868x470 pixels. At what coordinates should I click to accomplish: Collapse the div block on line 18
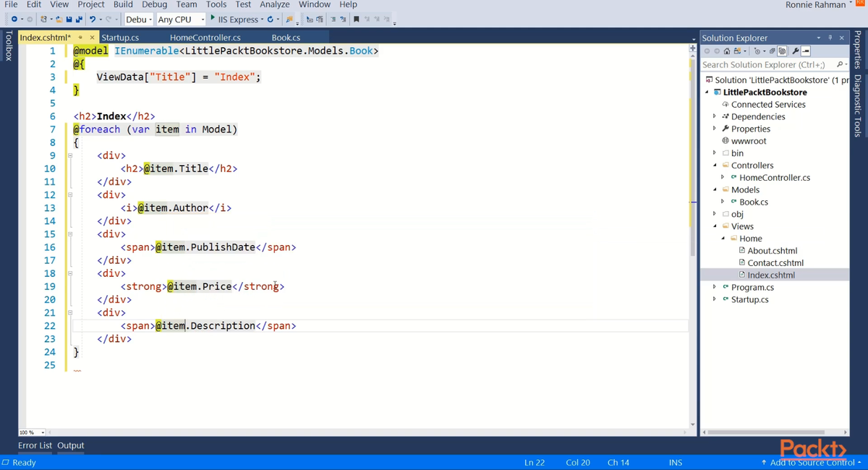[70, 273]
